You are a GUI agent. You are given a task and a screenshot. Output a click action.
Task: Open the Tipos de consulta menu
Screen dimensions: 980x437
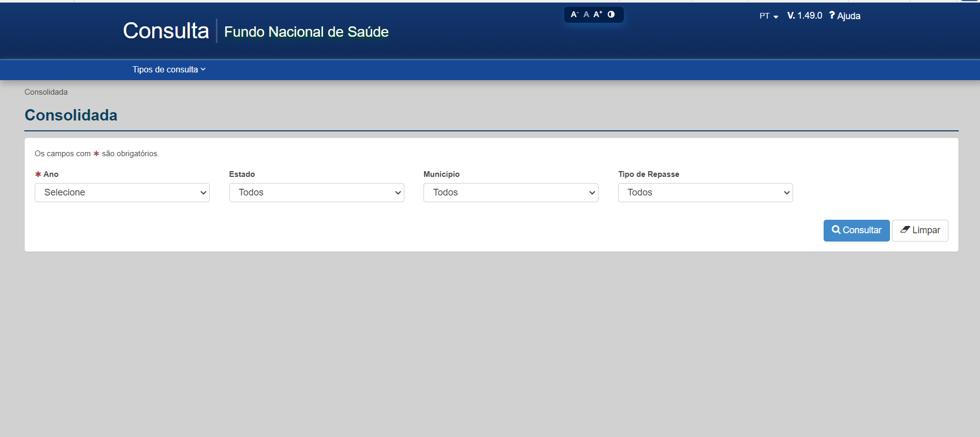tap(169, 69)
